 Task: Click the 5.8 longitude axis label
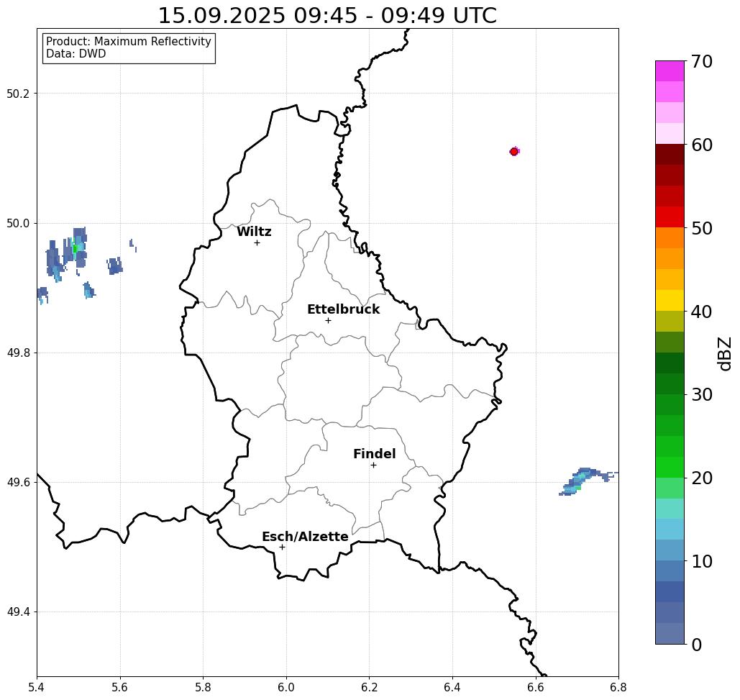pyautogui.click(x=203, y=687)
